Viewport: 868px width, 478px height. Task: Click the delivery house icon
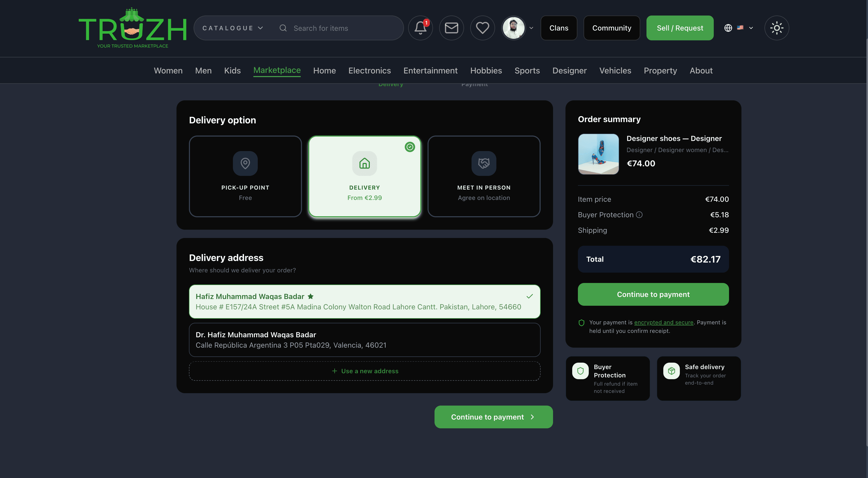click(x=365, y=163)
